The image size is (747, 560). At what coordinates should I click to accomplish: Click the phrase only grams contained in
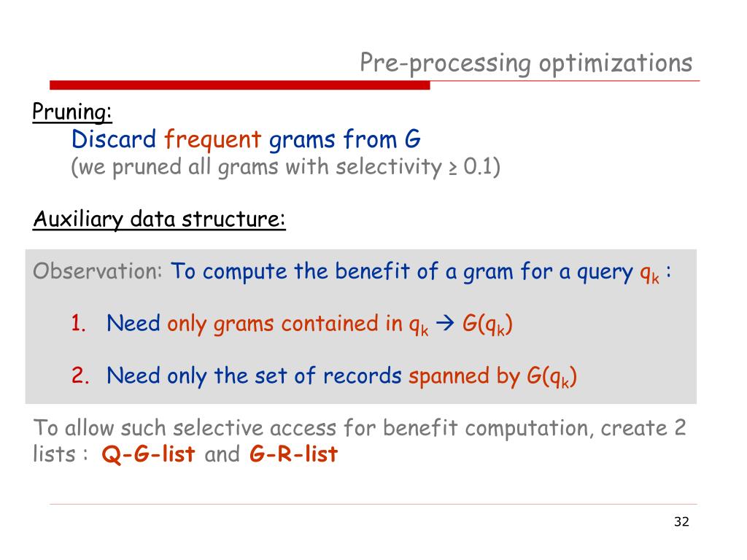285,324
